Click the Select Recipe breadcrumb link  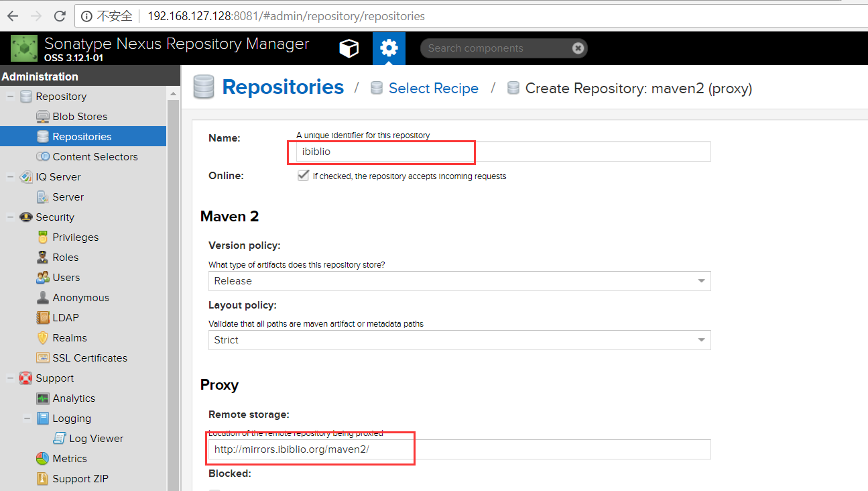click(x=434, y=89)
